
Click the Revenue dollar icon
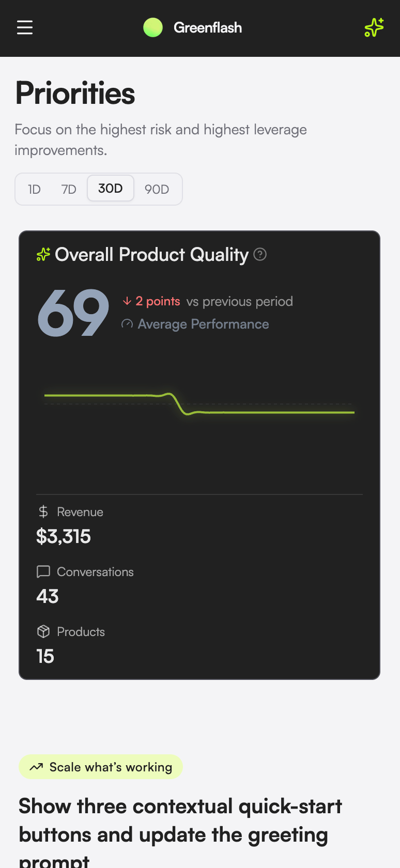coord(43,512)
